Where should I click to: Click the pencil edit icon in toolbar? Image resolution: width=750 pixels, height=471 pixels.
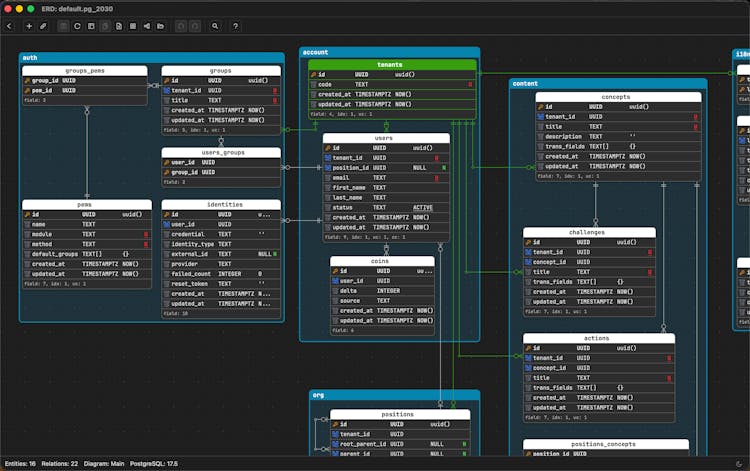pos(43,26)
